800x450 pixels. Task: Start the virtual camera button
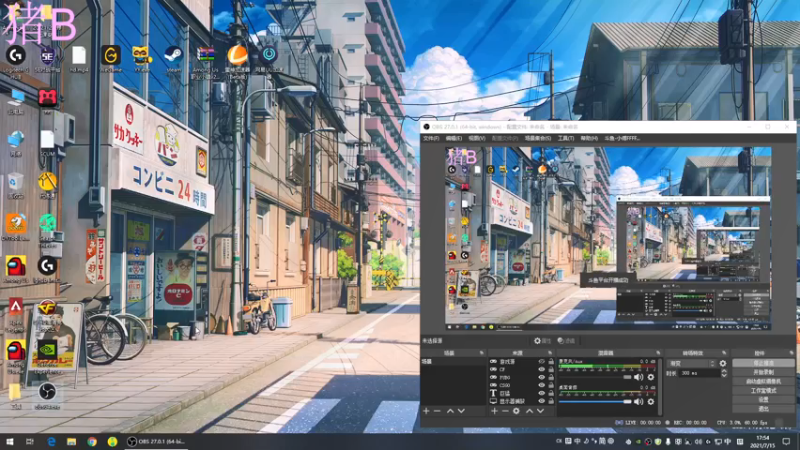[x=763, y=381]
